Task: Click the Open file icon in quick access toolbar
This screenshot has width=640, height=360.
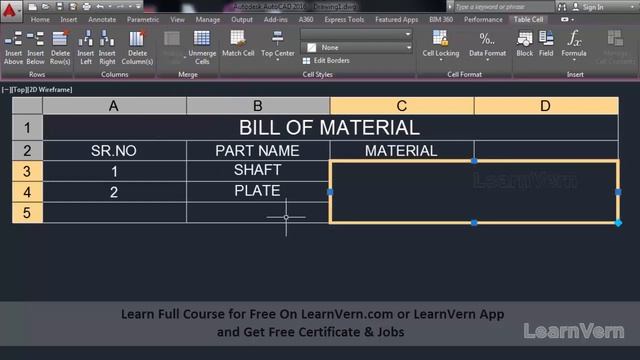Action: coord(46,7)
